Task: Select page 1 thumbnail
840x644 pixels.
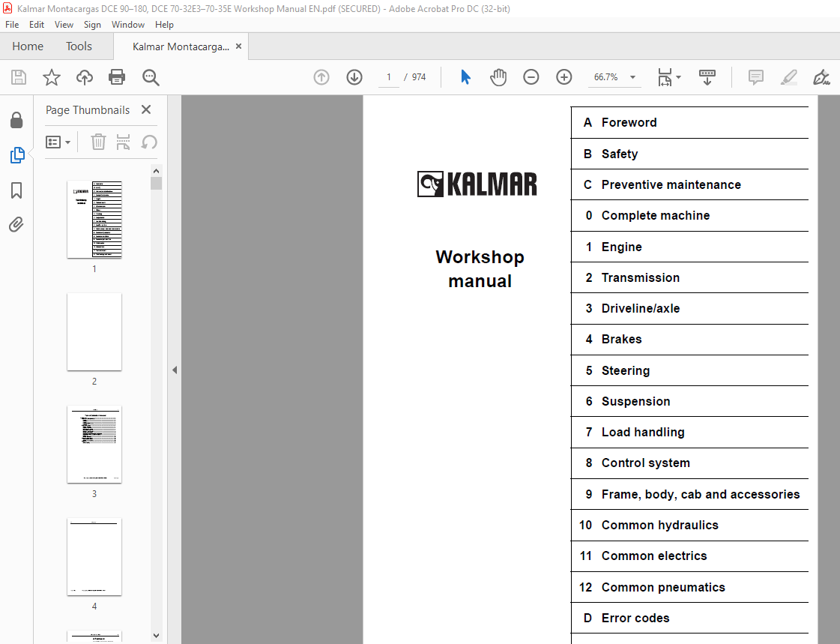Action: tap(94, 220)
